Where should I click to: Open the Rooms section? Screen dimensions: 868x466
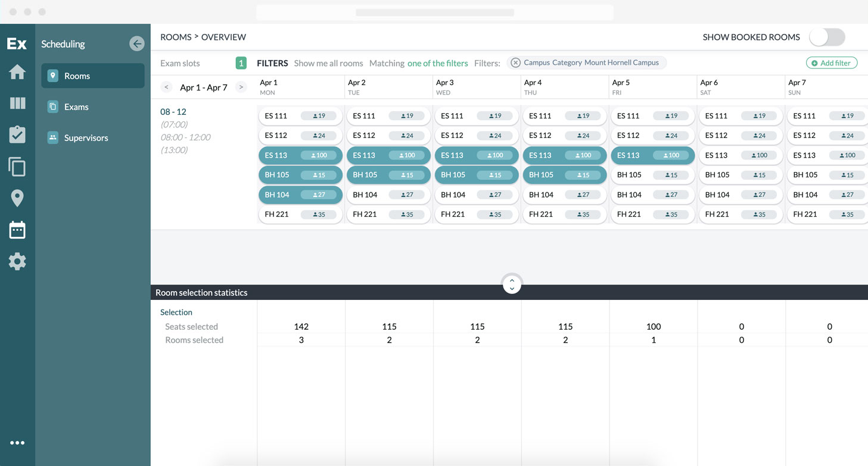click(93, 76)
